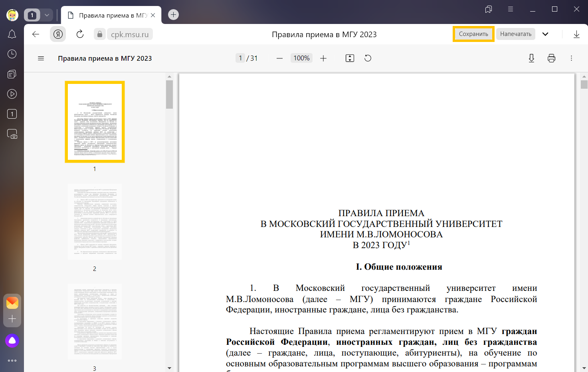
Task: Add a new sidebar app
Action: coord(12,318)
